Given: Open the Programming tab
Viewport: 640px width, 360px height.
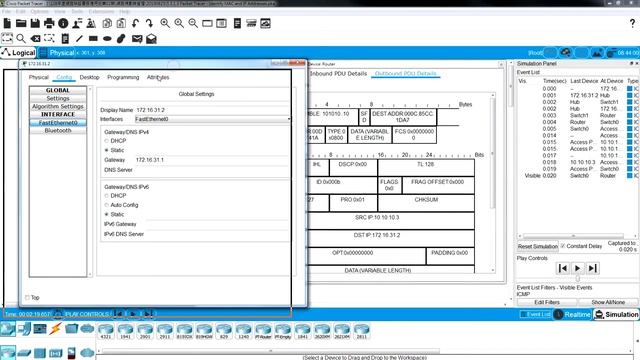Looking at the screenshot, I should [123, 77].
